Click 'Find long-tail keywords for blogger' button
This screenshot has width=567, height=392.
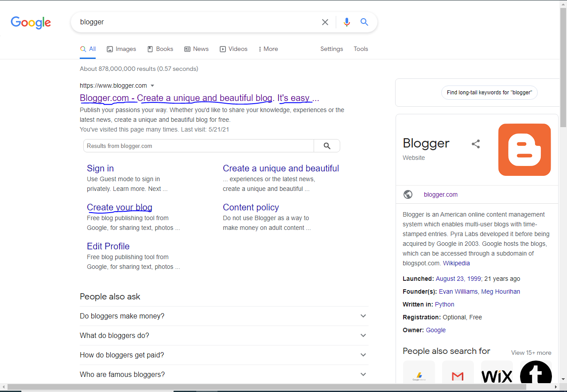click(x=489, y=93)
